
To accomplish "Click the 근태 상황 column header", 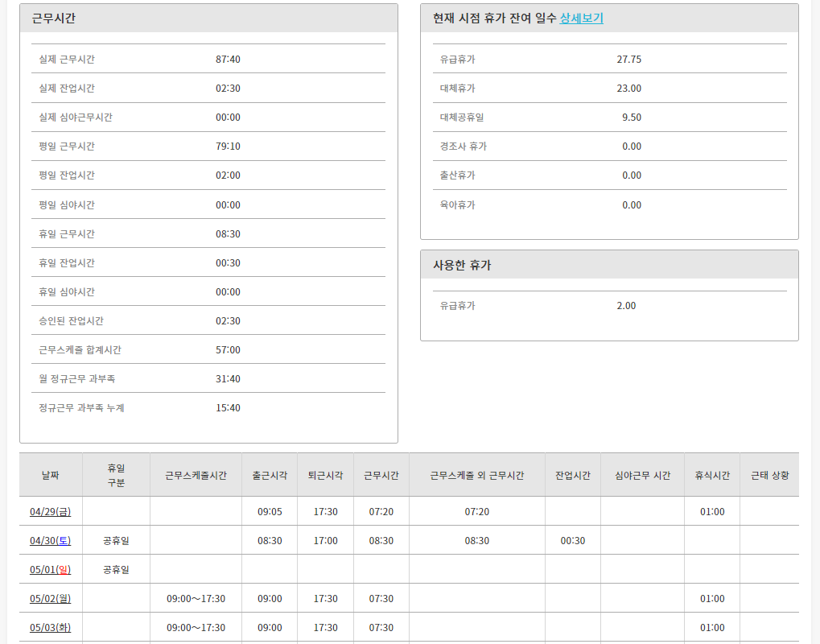I will [769, 475].
